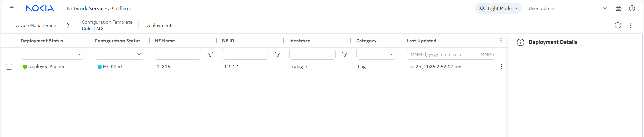Select the 1_215 deployment row checkbox

click(x=9, y=67)
